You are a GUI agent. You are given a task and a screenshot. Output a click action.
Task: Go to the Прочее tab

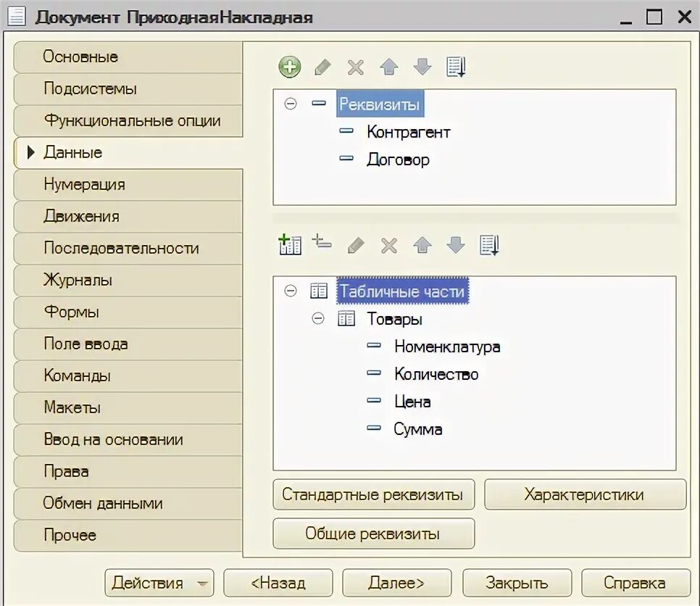coord(128,536)
